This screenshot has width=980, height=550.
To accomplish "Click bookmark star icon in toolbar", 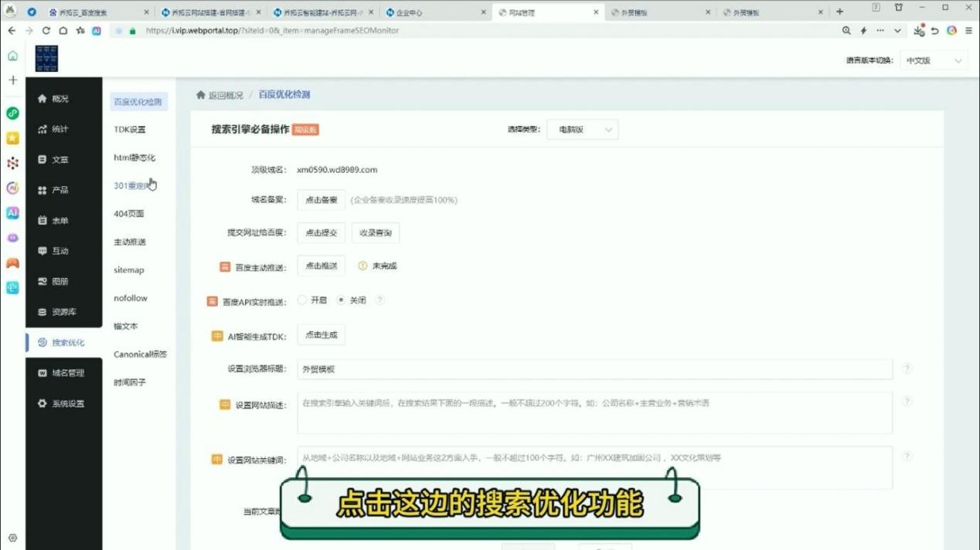I will coord(80,31).
